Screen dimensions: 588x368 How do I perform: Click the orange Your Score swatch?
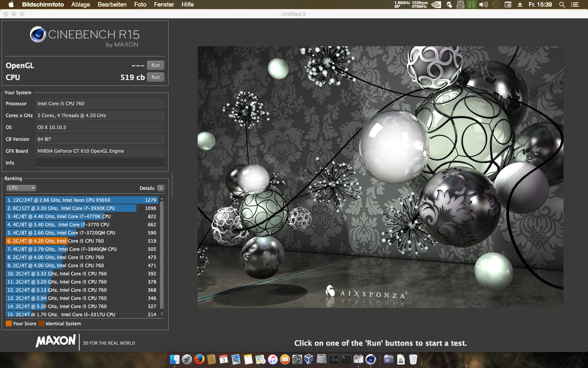pyautogui.click(x=9, y=323)
